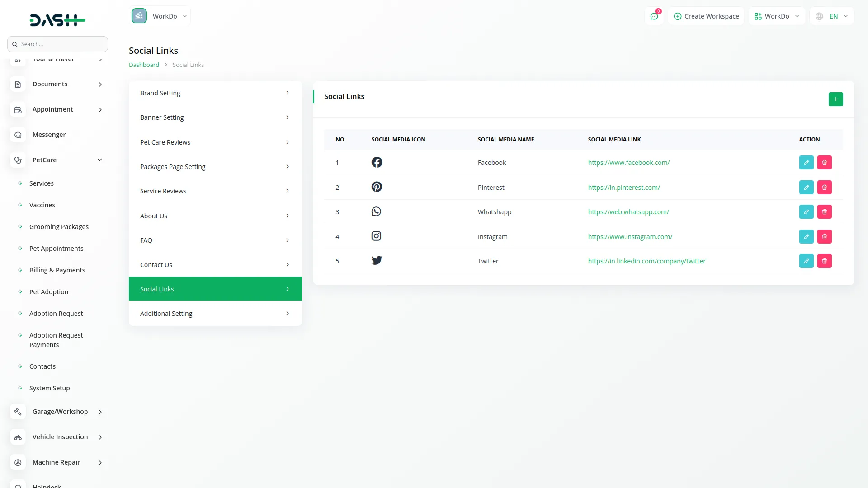Open the chat messages notification icon
Image resolution: width=868 pixels, height=488 pixels.
(x=654, y=16)
